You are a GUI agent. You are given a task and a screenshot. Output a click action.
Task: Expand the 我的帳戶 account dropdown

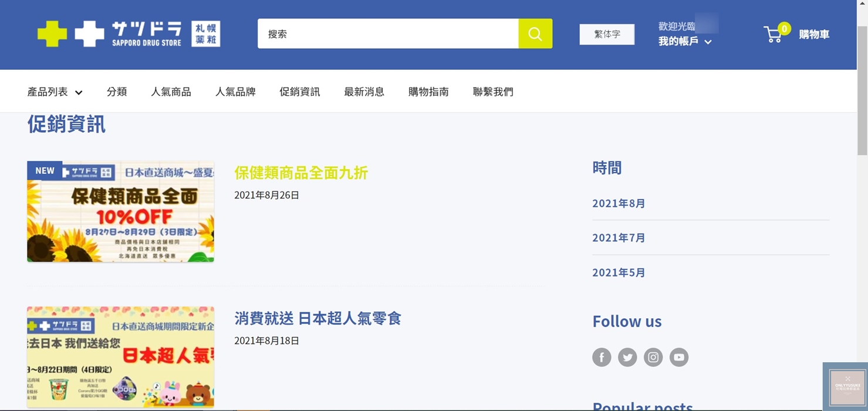click(x=684, y=41)
